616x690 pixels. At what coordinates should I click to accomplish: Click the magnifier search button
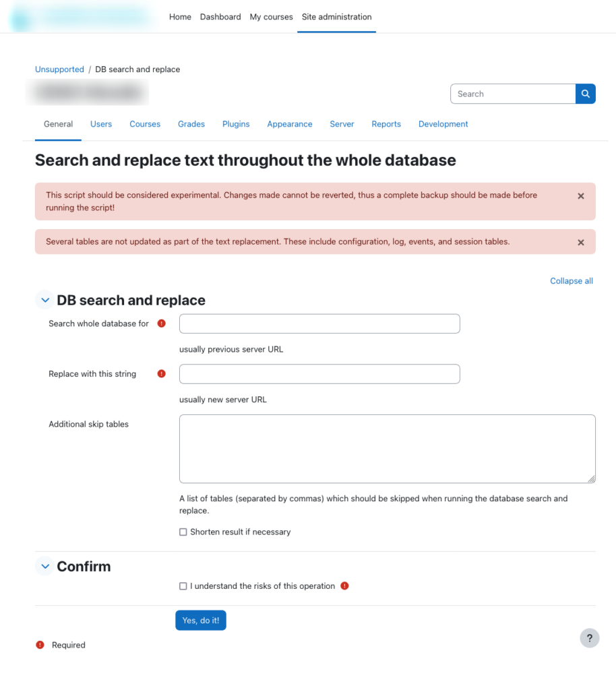coord(585,94)
